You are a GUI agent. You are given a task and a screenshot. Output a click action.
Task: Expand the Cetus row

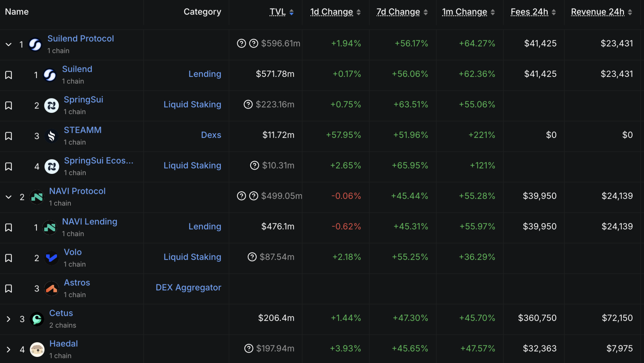click(9, 319)
